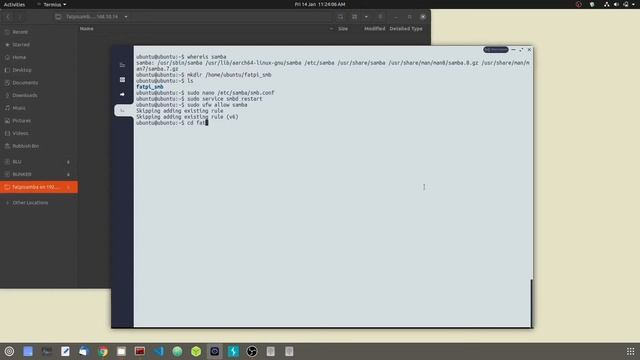Screen dimensions: 640x360
Task: Open Starred in Files sidebar
Action: 39,44
